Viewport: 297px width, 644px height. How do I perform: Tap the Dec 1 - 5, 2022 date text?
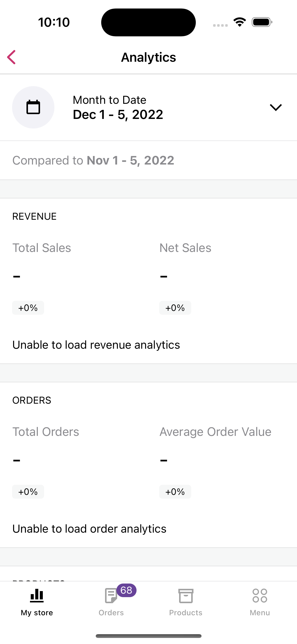[118, 115]
